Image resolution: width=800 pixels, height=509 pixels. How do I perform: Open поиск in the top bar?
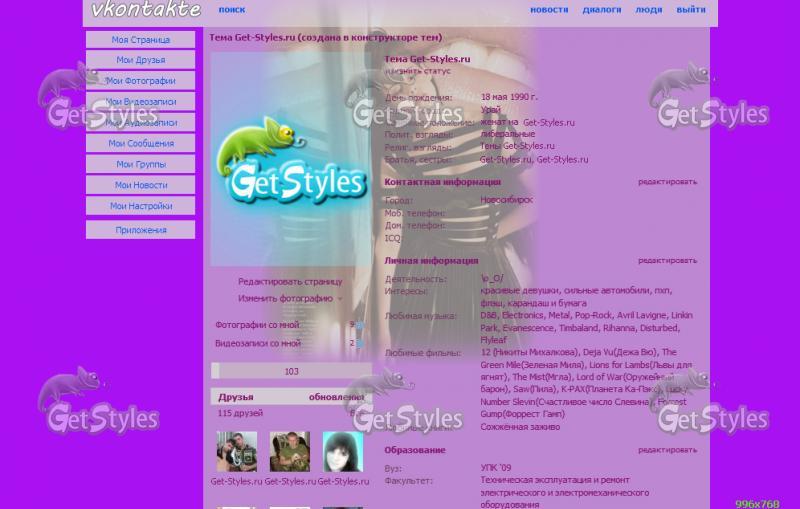point(231,10)
